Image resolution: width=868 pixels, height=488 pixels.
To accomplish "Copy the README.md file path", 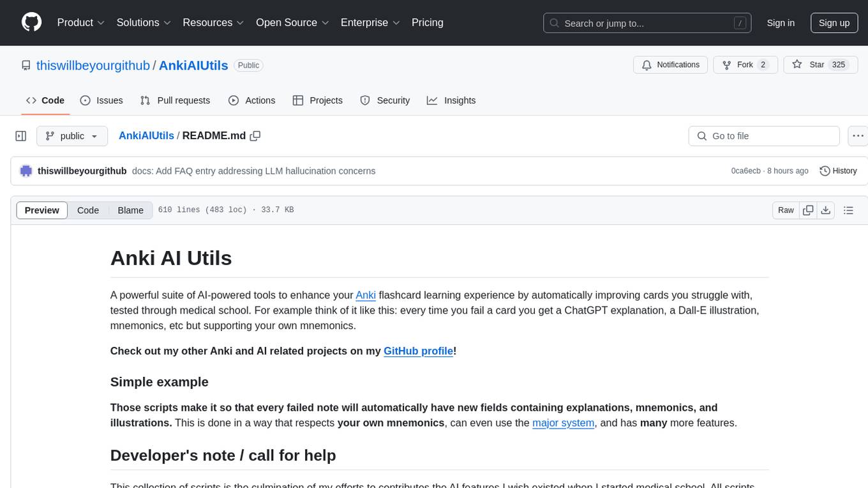I will click(x=255, y=135).
